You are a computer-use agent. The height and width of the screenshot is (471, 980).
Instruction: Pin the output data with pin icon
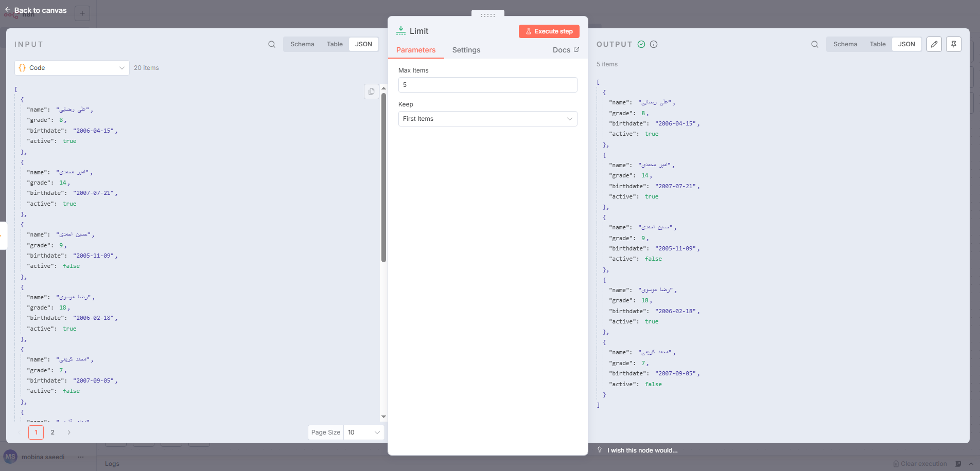tap(954, 44)
